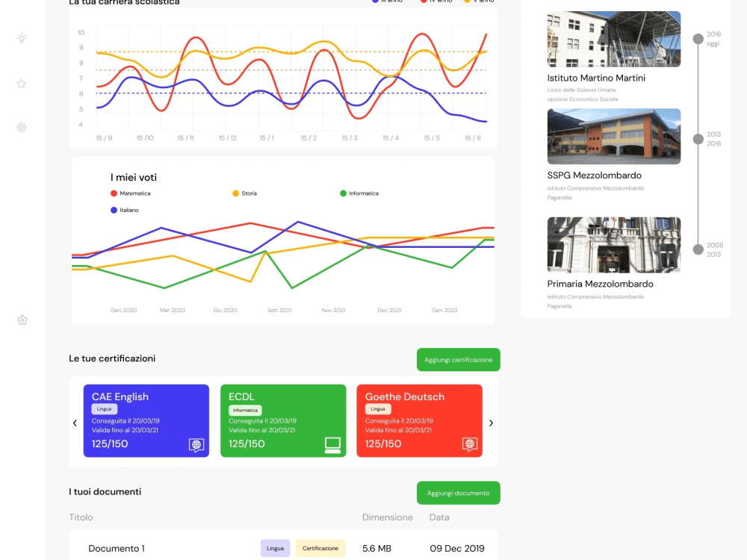The image size is (747, 560).
Task: Select the monitor icon on the ECDL card
Action: click(333, 444)
